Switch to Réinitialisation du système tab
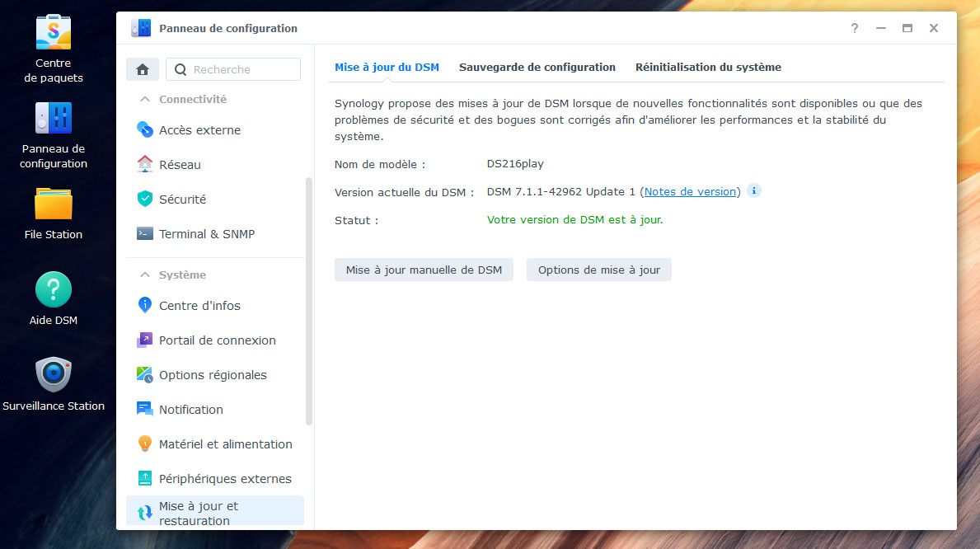The image size is (980, 549). (x=708, y=68)
